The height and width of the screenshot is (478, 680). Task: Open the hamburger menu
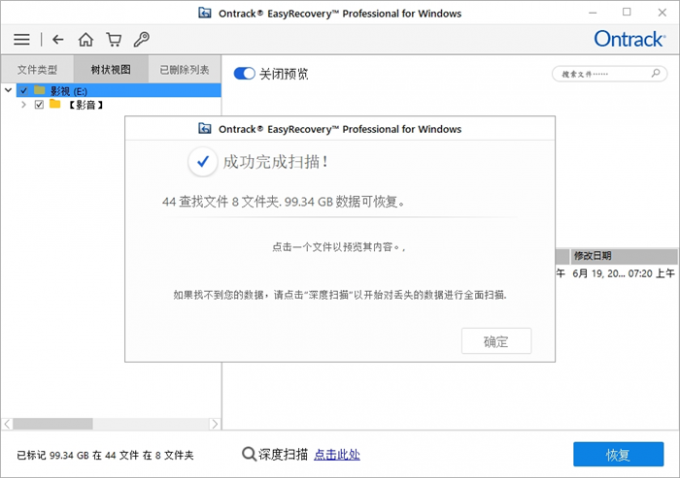click(x=22, y=39)
